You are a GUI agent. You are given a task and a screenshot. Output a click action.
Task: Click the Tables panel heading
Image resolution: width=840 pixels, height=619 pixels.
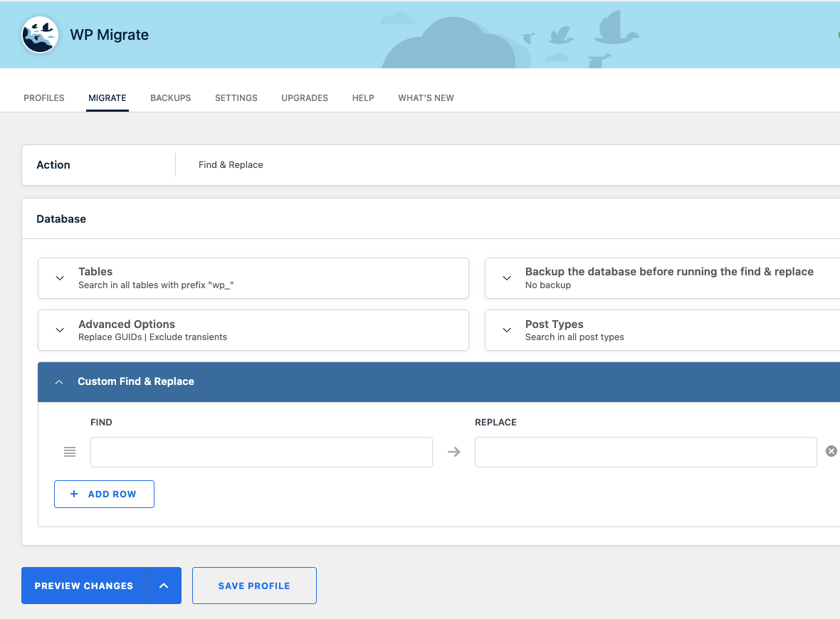pyautogui.click(x=95, y=272)
